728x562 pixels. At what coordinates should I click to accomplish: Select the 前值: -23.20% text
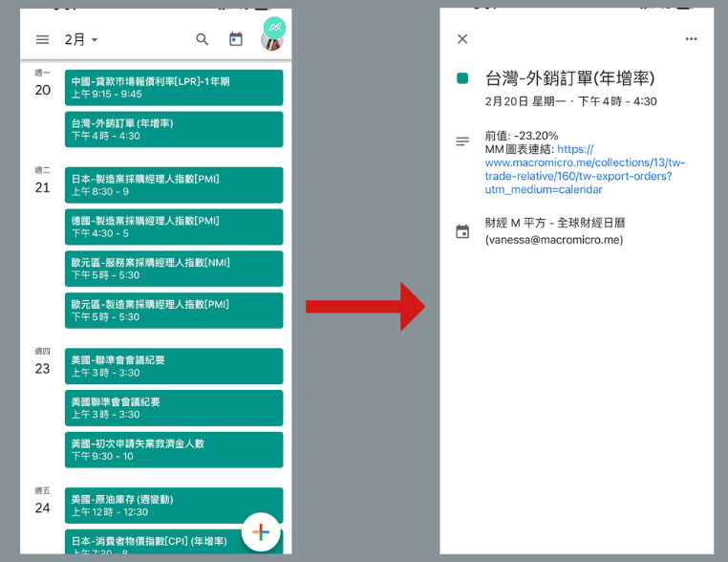click(522, 136)
